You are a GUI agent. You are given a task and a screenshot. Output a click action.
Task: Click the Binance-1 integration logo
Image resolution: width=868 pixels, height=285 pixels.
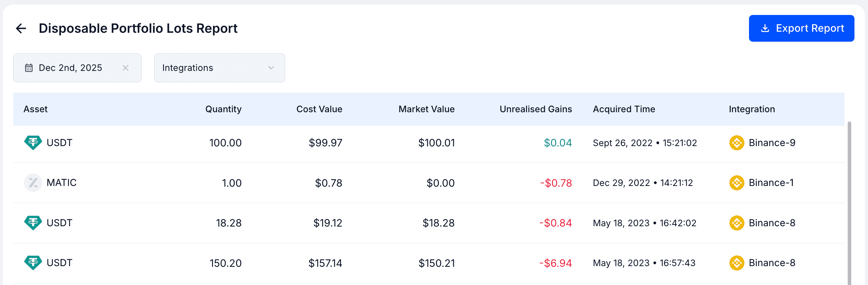pos(737,183)
